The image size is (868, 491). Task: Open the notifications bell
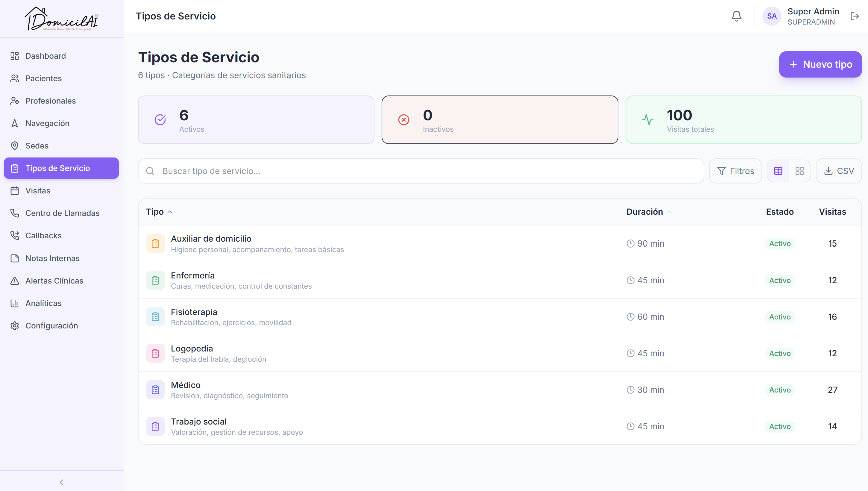737,16
